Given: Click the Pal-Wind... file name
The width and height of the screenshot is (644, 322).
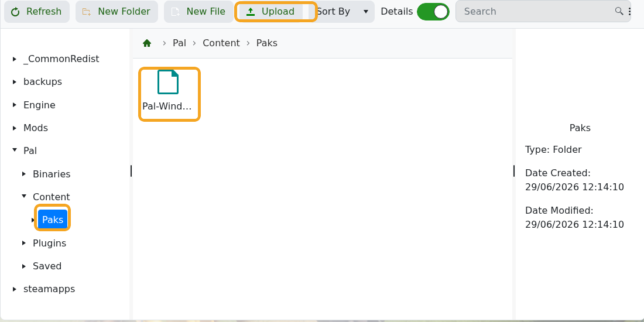Looking at the screenshot, I should 167,106.
